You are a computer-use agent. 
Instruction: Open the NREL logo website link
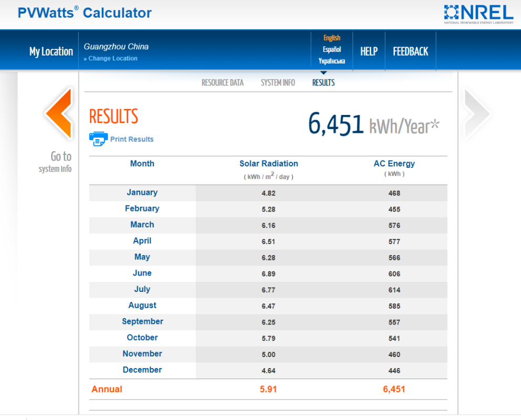[x=478, y=13]
